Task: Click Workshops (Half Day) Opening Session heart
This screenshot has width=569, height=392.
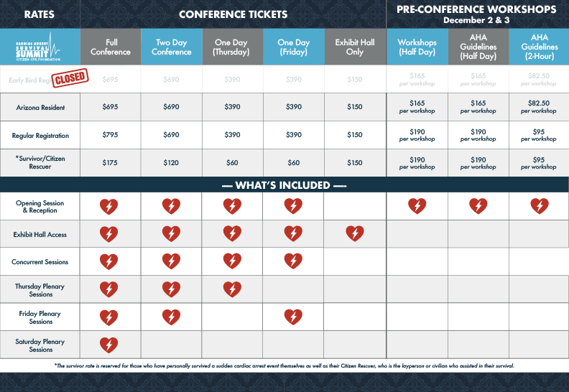Action: [x=417, y=206]
